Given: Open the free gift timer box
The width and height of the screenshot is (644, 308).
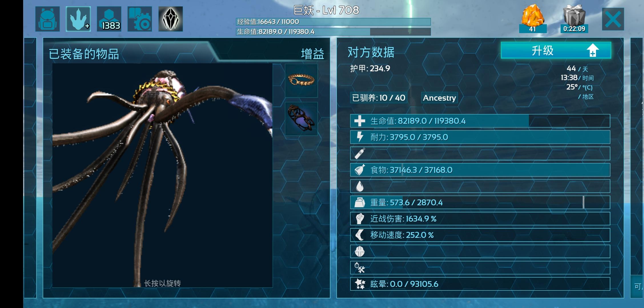Looking at the screenshot, I should 574,19.
